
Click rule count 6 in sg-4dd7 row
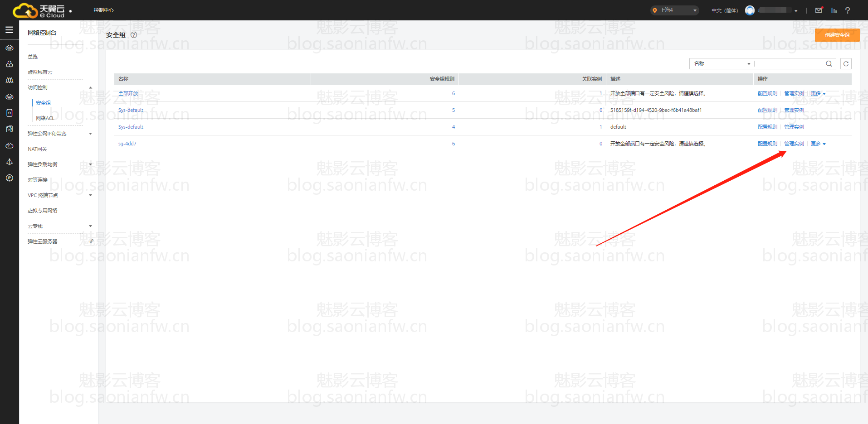coord(454,144)
